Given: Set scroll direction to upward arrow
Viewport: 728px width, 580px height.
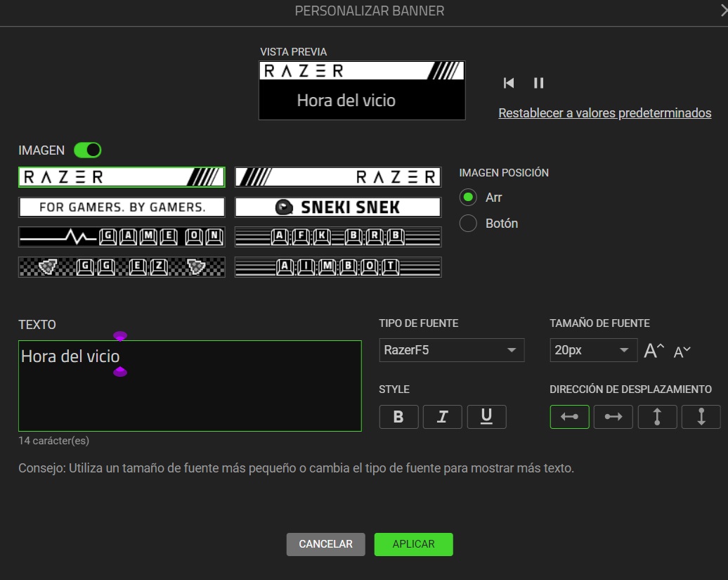Looking at the screenshot, I should tap(657, 417).
